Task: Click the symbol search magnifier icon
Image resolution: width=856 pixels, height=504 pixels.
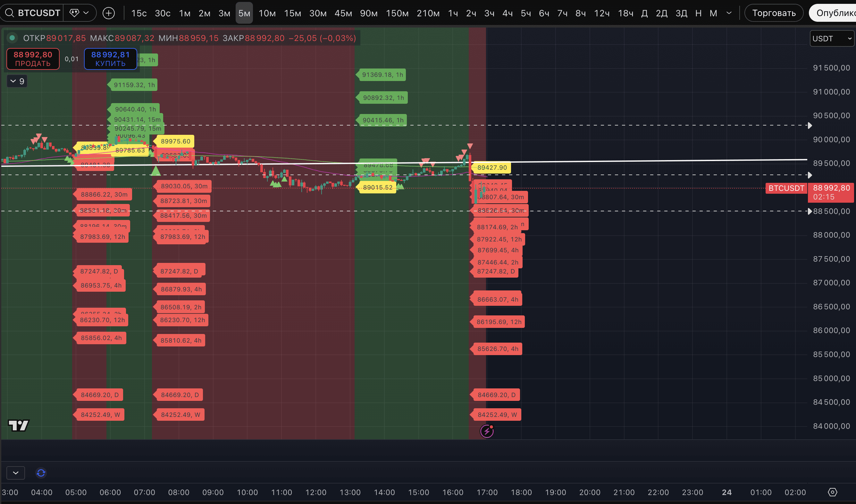Action: point(10,13)
